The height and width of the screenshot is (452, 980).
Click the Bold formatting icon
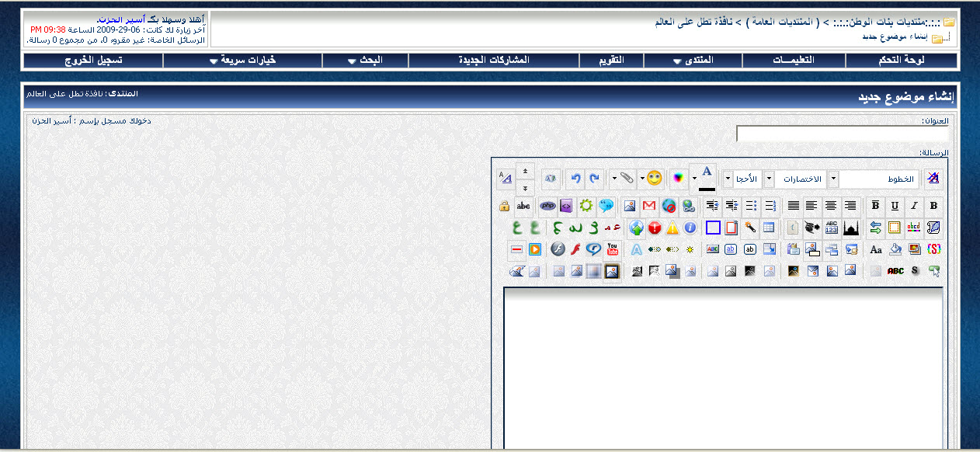click(x=933, y=206)
